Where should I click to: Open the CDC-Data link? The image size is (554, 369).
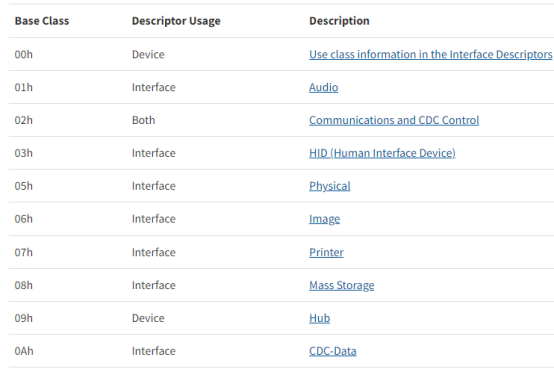click(x=332, y=351)
